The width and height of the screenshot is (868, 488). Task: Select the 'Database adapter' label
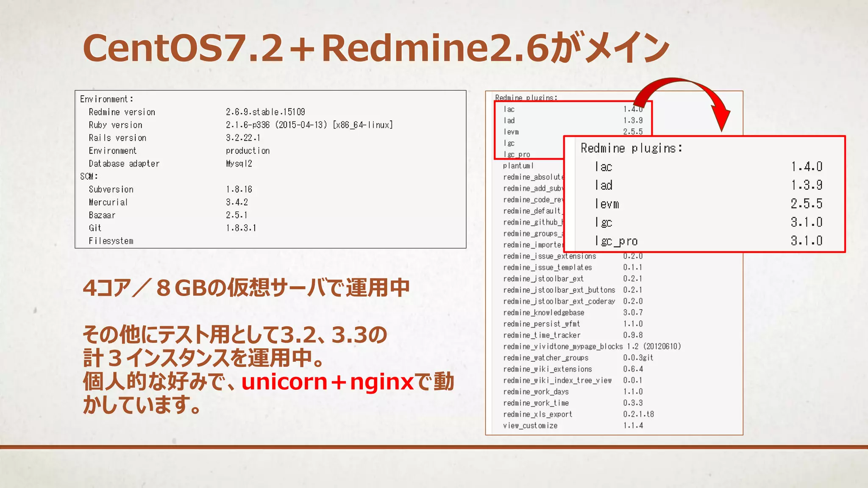pos(124,164)
